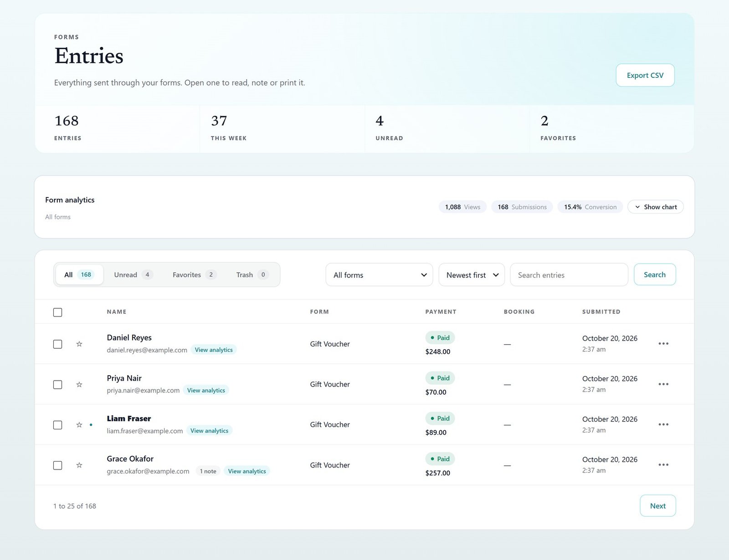Open Grace Okafor entry name
Image resolution: width=729 pixels, height=560 pixels.
(x=130, y=458)
